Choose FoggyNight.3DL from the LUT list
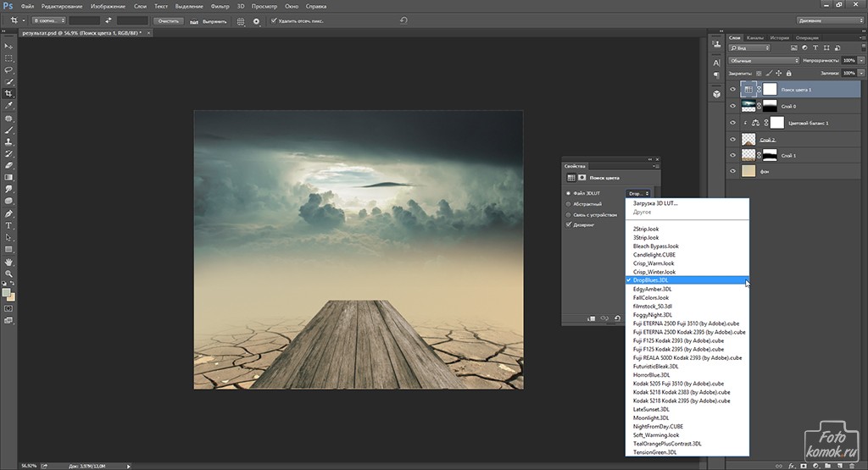Image resolution: width=868 pixels, height=470 pixels. (x=652, y=315)
